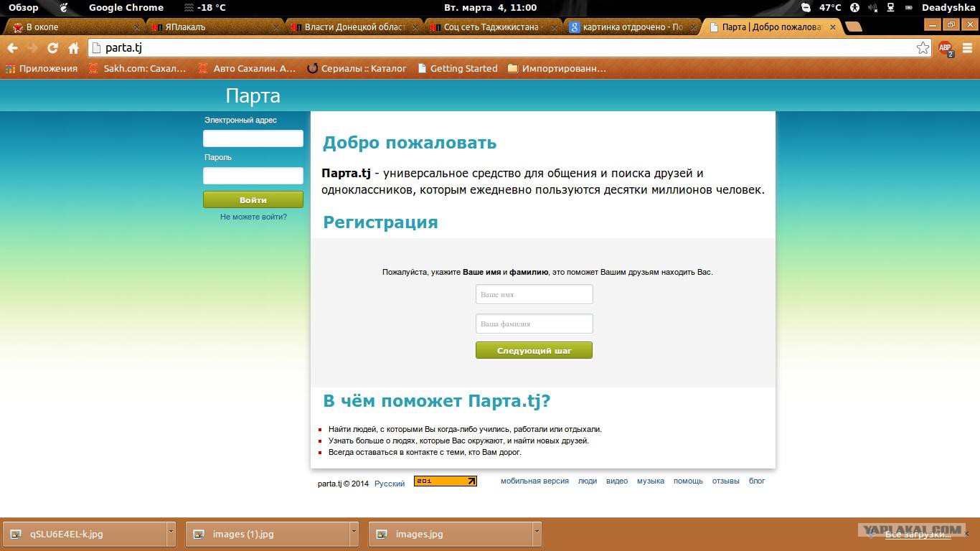
Task: Open the Sakh.com bookmark
Action: (x=137, y=69)
